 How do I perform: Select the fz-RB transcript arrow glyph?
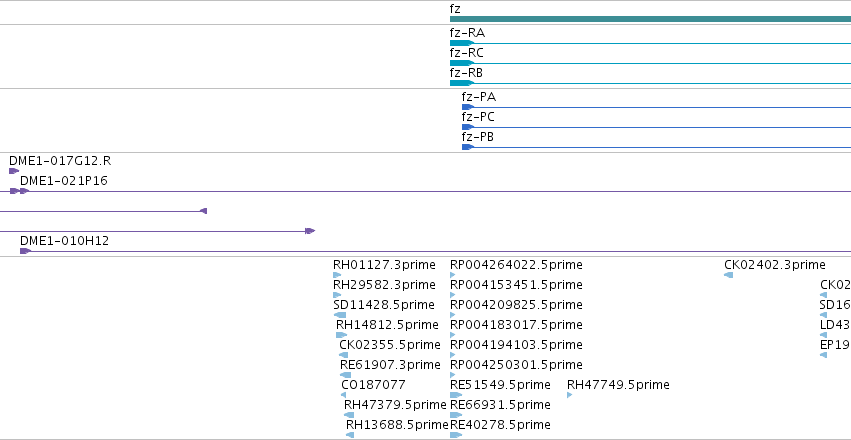(x=462, y=83)
